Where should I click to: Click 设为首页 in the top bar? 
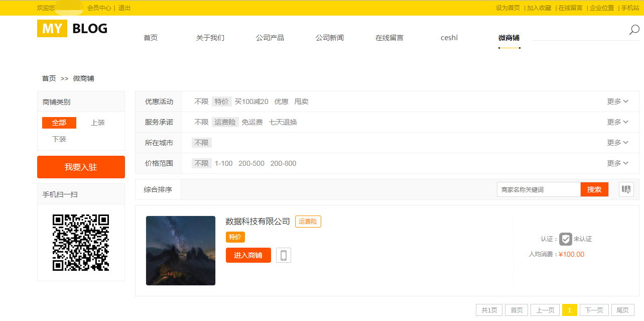[508, 8]
